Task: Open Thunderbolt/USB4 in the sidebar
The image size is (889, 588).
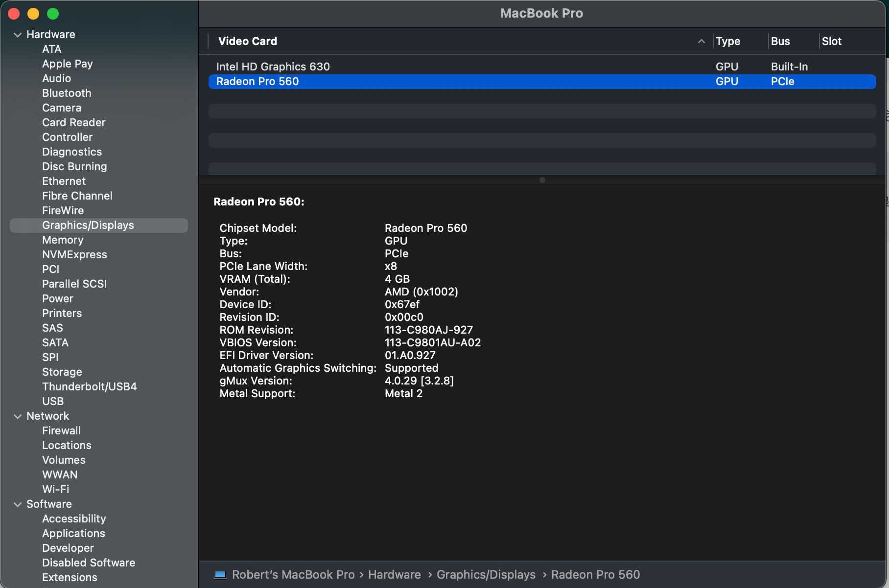Action: click(89, 387)
